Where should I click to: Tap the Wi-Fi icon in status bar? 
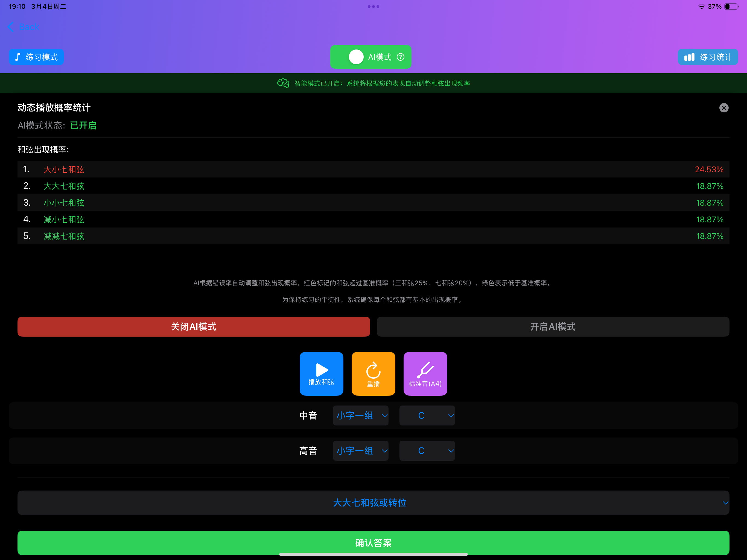coord(701,7)
